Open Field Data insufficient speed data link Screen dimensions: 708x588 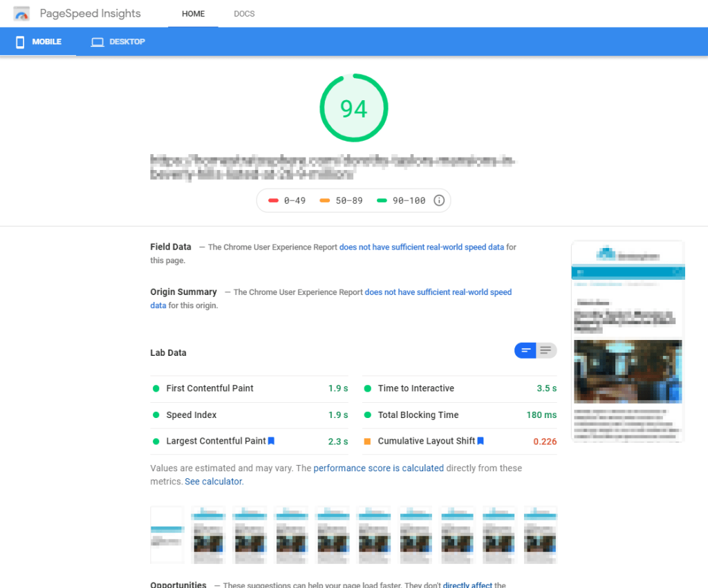click(x=421, y=247)
